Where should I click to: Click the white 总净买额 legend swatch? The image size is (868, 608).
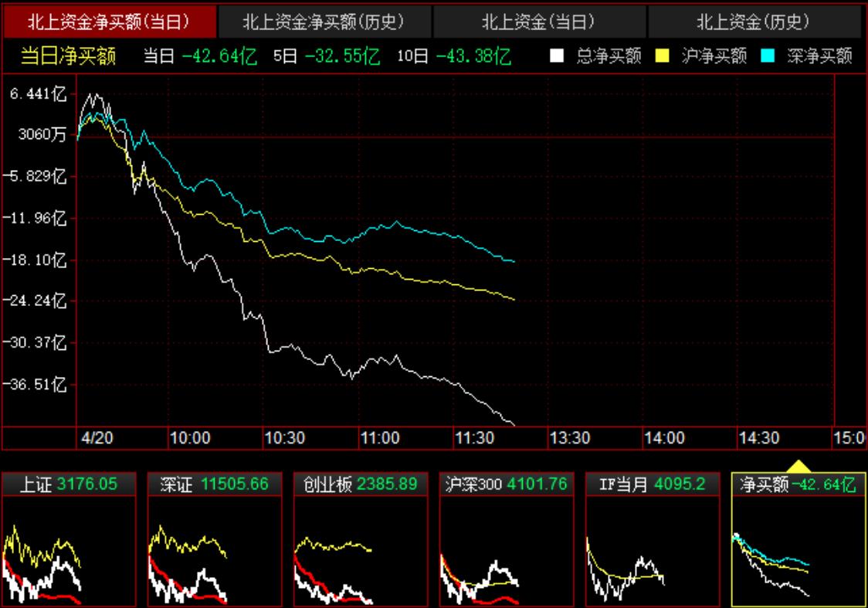556,56
